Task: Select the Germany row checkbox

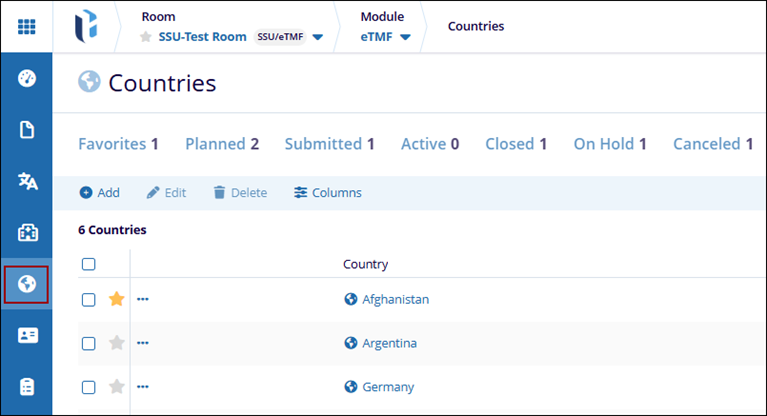Action: (x=88, y=387)
